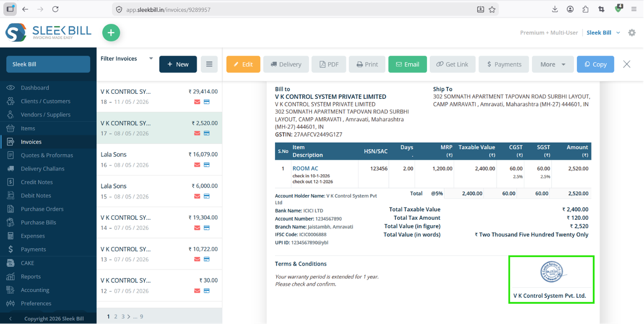This screenshot has width=644, height=324.
Task: Select V K Control invoice ₹ 19,304.00
Action: 159,223
